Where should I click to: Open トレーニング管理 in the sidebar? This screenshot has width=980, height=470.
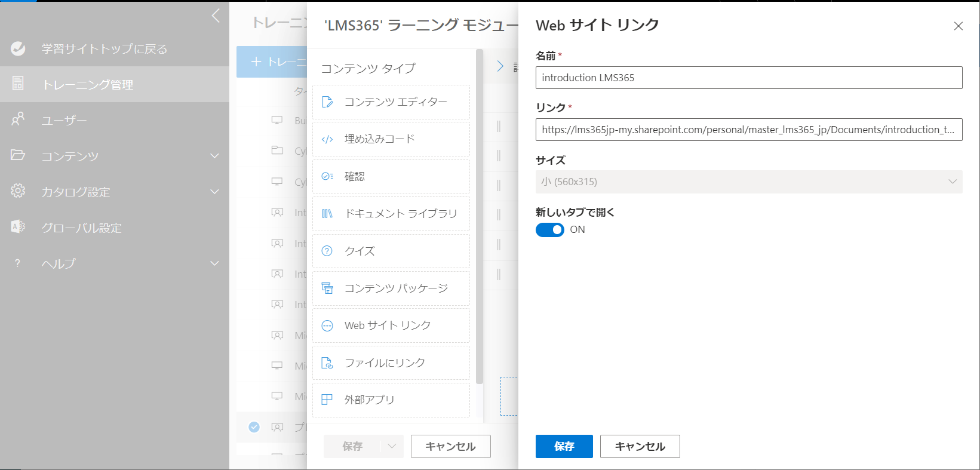pos(115,84)
